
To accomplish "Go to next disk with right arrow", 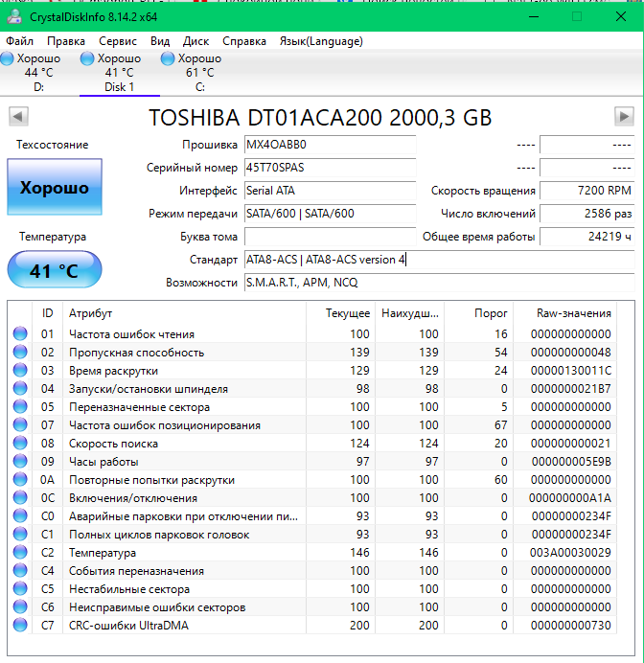I will [x=624, y=116].
